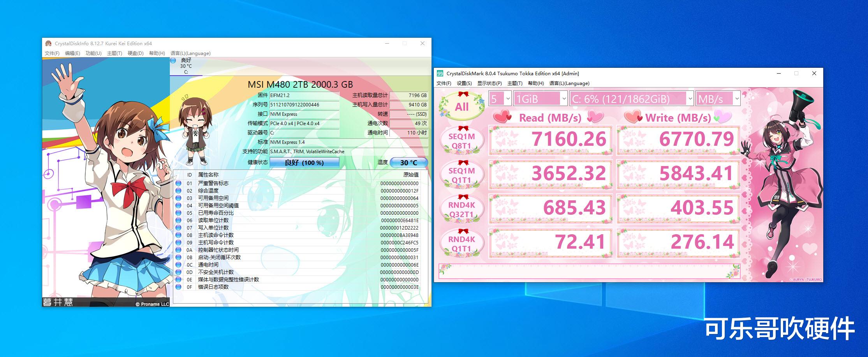
Task: Open 主题(T) menu in CrystalDiskInfo
Action: (114, 53)
